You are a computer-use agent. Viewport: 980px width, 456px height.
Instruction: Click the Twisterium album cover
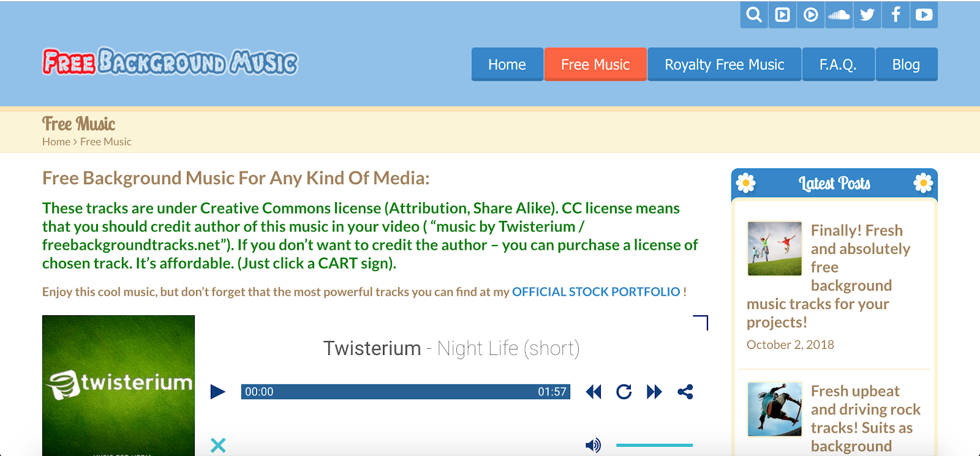(x=118, y=386)
